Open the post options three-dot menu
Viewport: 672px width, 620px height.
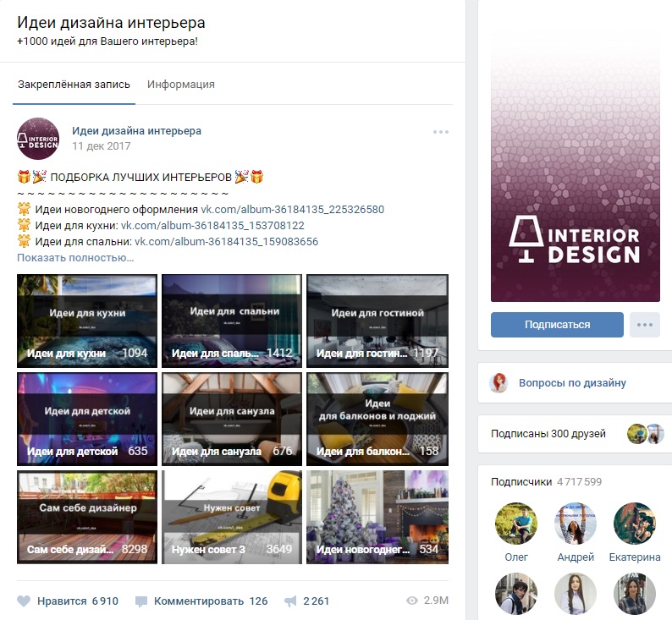pyautogui.click(x=441, y=132)
